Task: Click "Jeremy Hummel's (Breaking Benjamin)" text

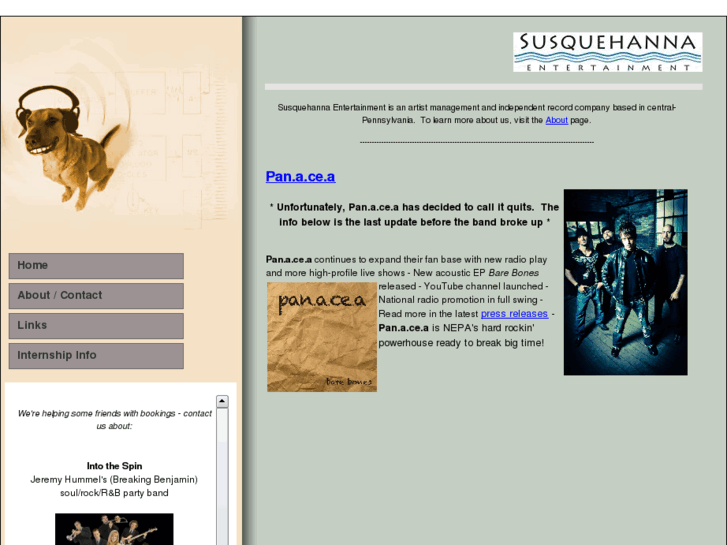Action: pyautogui.click(x=114, y=480)
